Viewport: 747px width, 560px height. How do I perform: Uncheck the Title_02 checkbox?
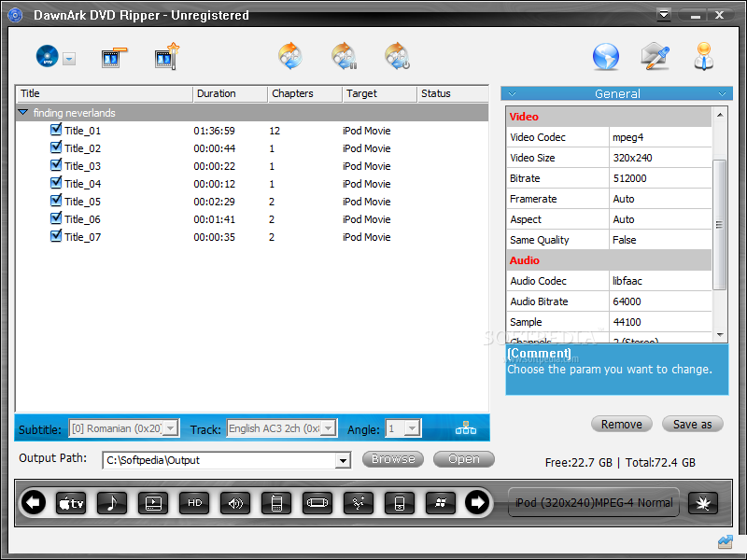pyautogui.click(x=56, y=147)
